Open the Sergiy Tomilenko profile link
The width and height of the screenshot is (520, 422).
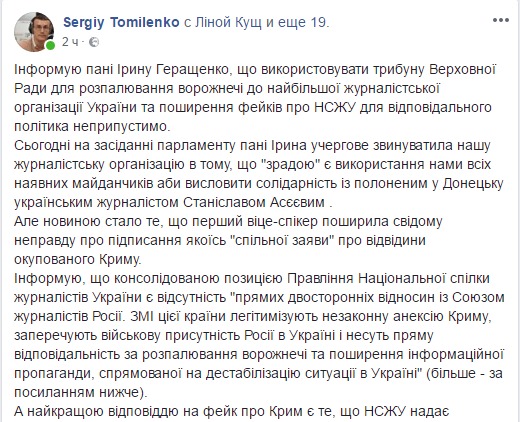pyautogui.click(x=121, y=22)
